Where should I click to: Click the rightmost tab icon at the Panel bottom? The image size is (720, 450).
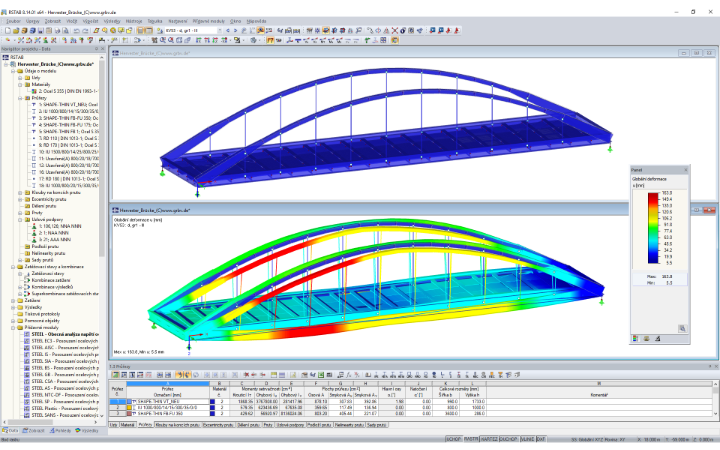tap(658, 339)
